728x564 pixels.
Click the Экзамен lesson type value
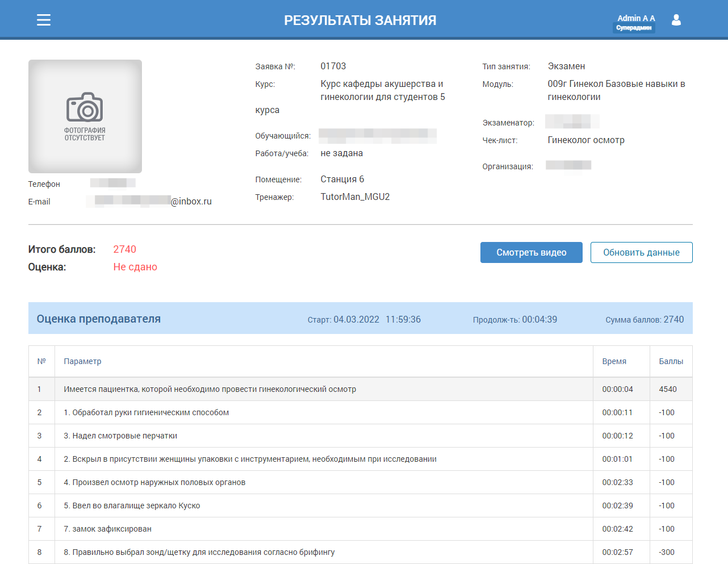[x=566, y=66]
